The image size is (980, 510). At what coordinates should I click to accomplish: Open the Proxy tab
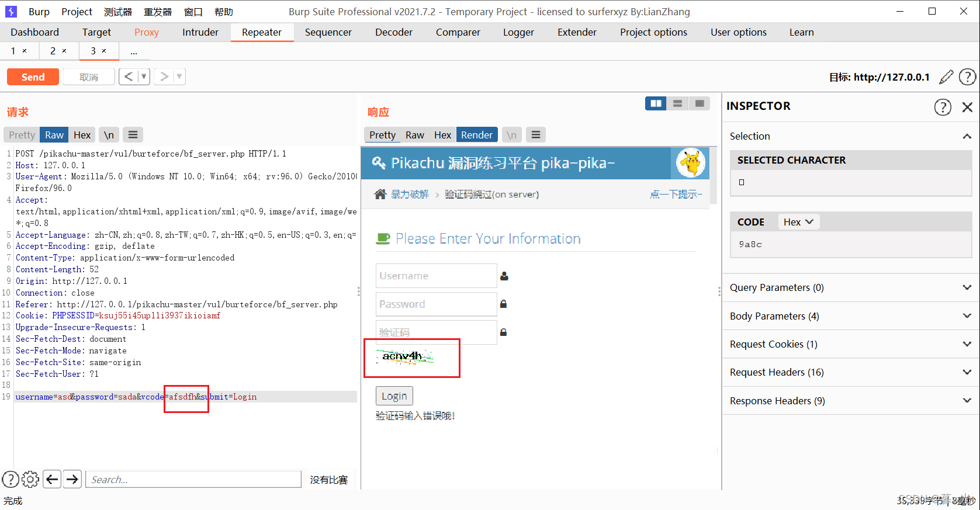147,32
